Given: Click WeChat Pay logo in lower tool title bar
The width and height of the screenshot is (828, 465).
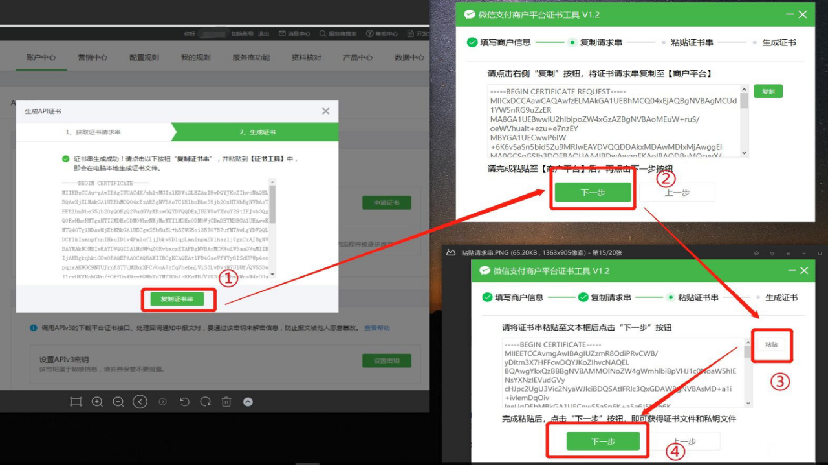Looking at the screenshot, I should 485,271.
